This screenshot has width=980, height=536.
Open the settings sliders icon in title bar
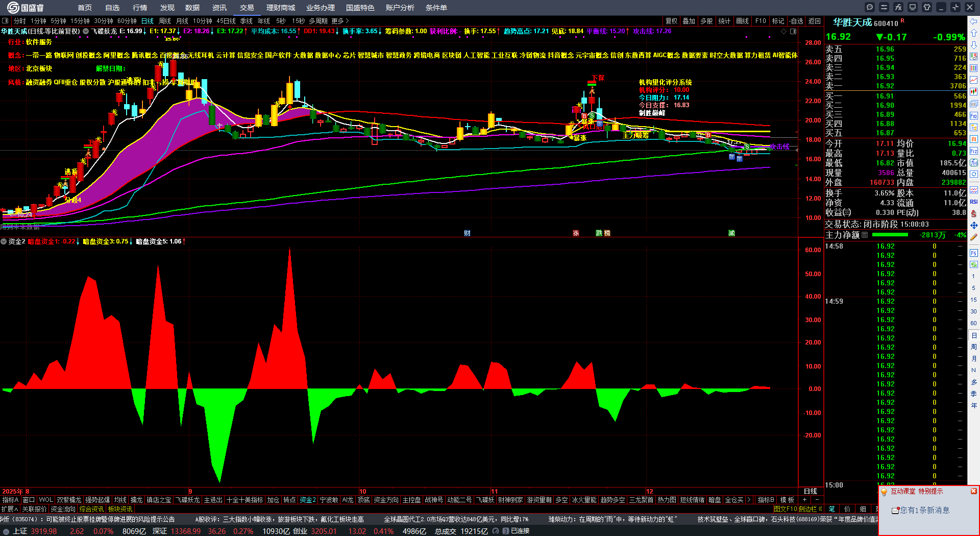click(x=884, y=7)
